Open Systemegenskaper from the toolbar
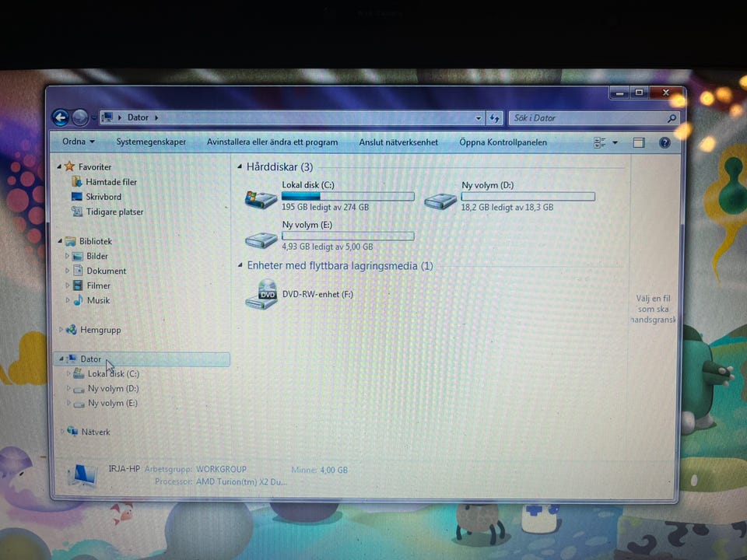 point(151,142)
